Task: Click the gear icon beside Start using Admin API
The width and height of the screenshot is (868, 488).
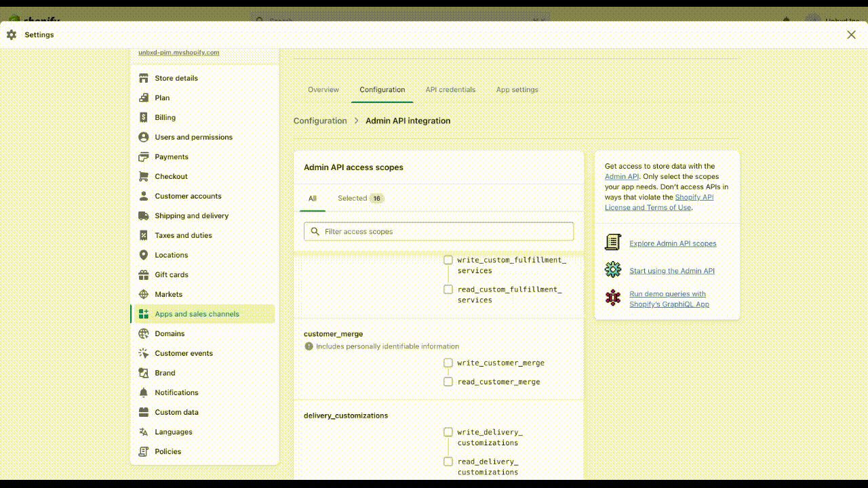Action: pyautogui.click(x=613, y=270)
